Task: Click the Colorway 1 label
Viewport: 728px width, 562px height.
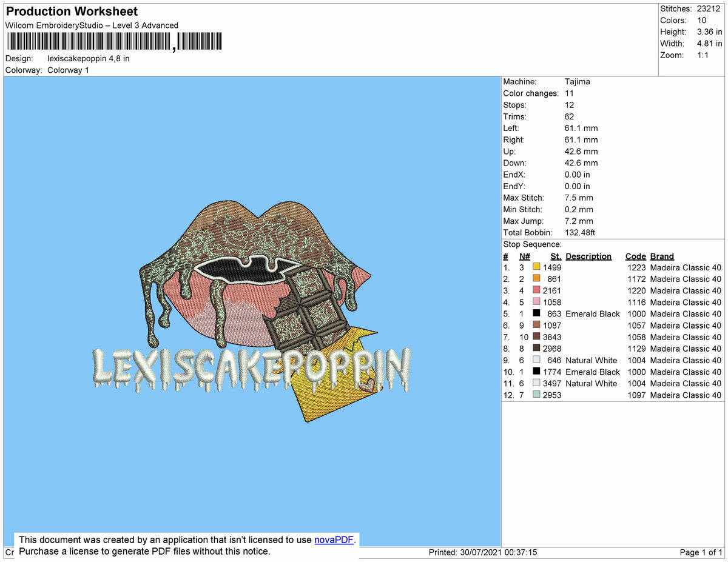Action: [x=68, y=70]
